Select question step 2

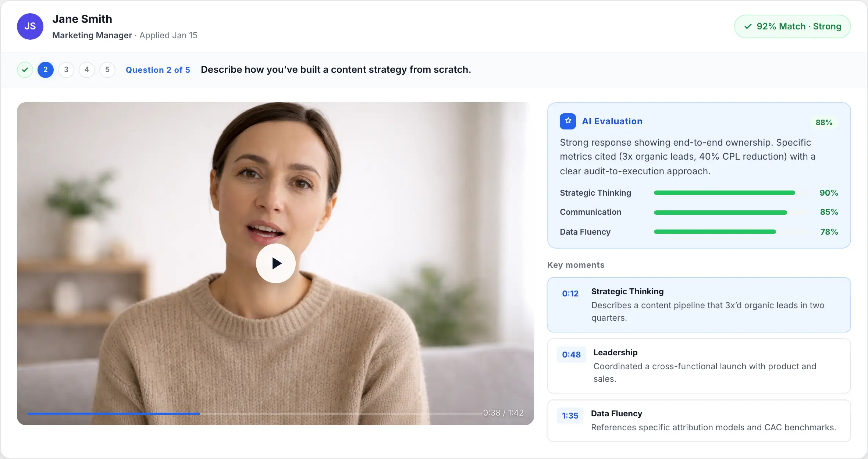click(x=46, y=70)
